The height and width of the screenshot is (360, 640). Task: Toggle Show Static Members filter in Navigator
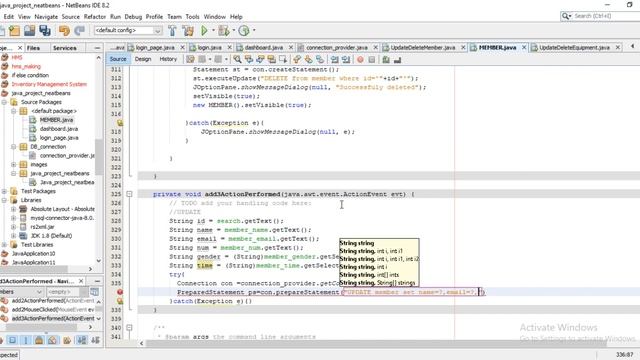coord(25,340)
